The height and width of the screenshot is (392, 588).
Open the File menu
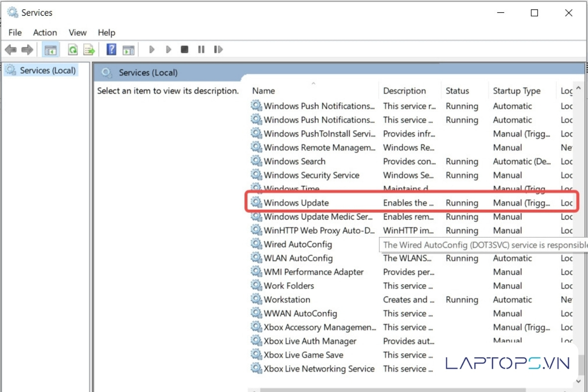click(x=15, y=32)
